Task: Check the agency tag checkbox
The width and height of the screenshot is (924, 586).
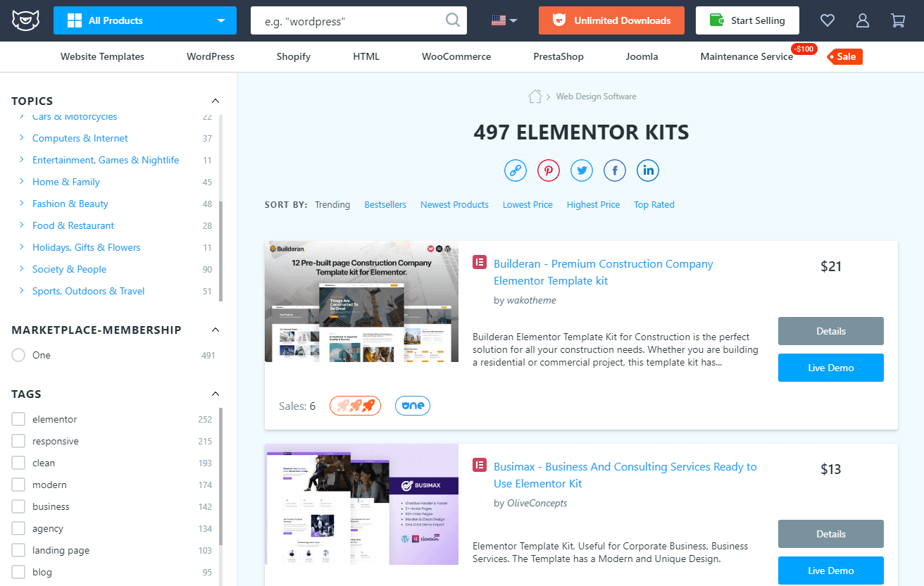Action: (18, 528)
